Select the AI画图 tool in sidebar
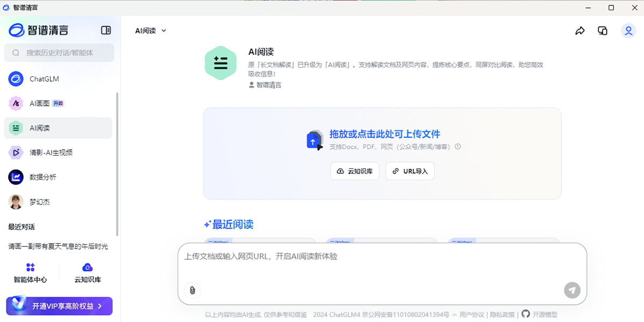 (x=38, y=103)
